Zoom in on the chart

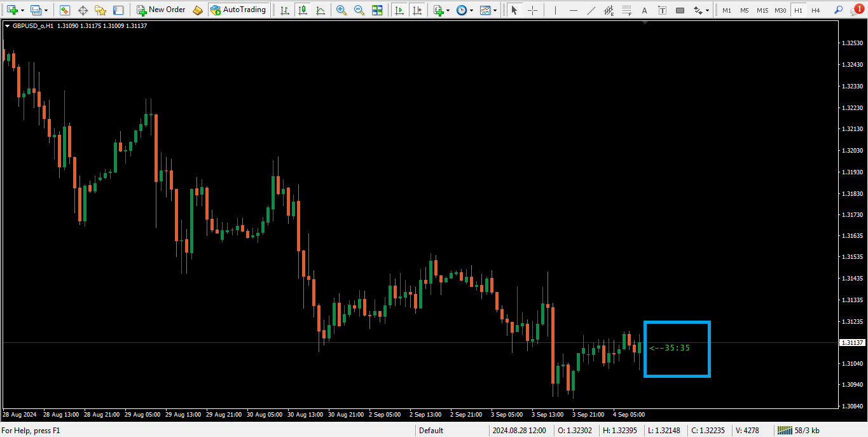[341, 10]
